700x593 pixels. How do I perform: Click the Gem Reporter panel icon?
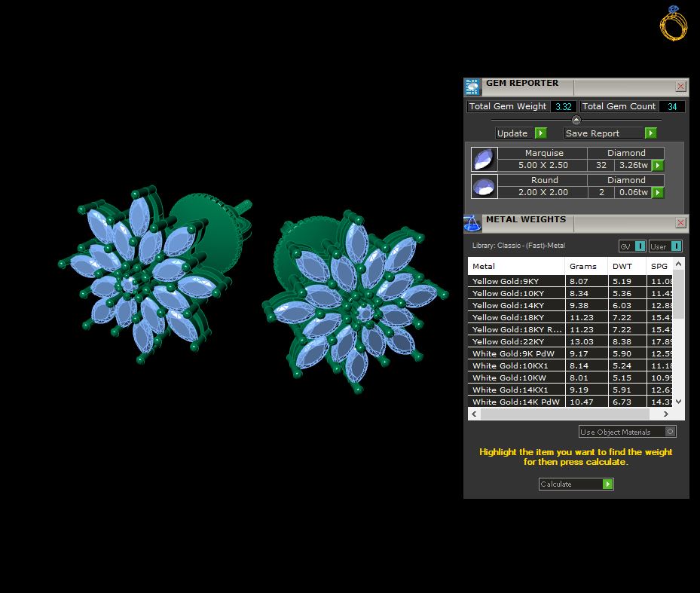(x=472, y=87)
